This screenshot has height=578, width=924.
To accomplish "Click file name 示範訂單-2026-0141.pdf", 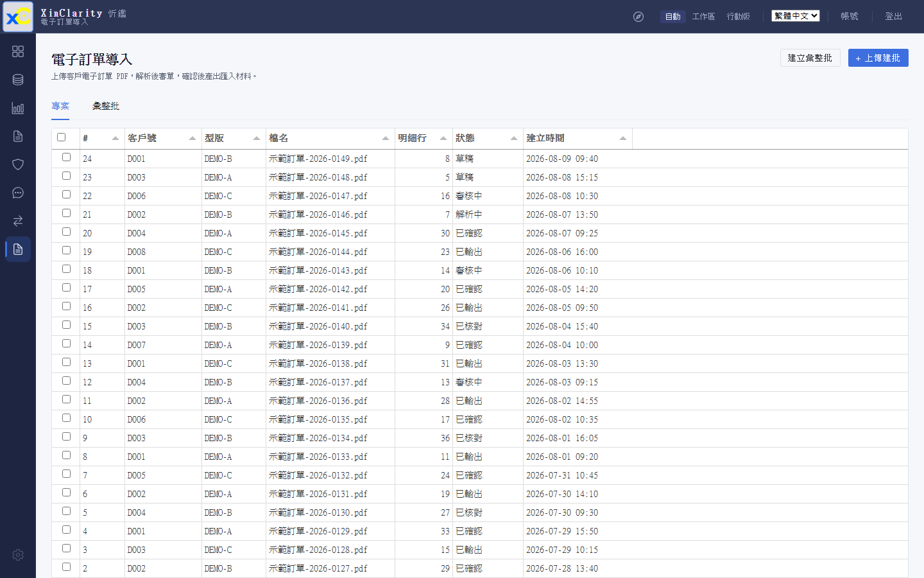I will 318,308.
